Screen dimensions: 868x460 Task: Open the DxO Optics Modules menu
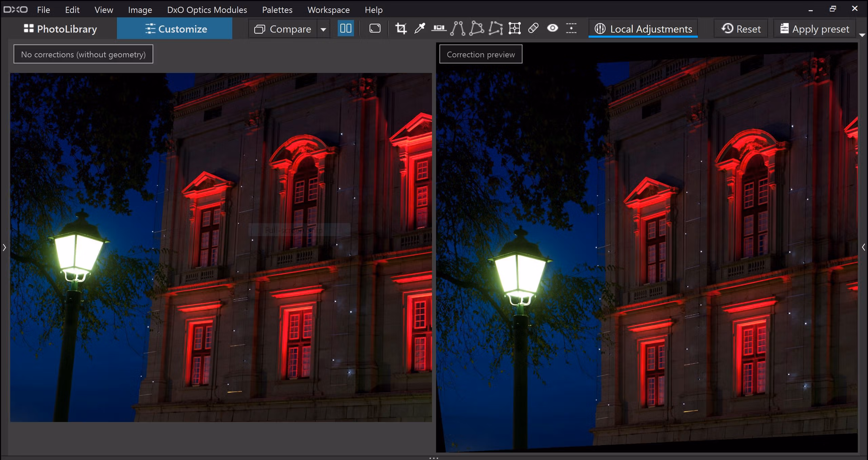pos(207,10)
